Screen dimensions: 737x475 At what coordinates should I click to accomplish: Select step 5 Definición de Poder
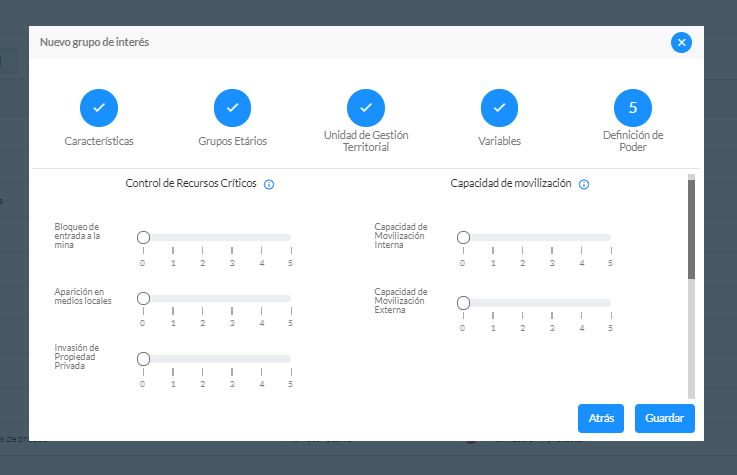[x=633, y=108]
